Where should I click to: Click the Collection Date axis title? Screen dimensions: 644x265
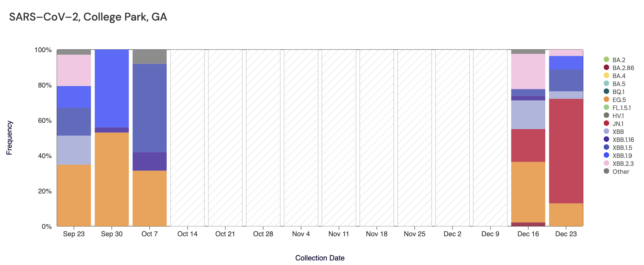[320, 258]
